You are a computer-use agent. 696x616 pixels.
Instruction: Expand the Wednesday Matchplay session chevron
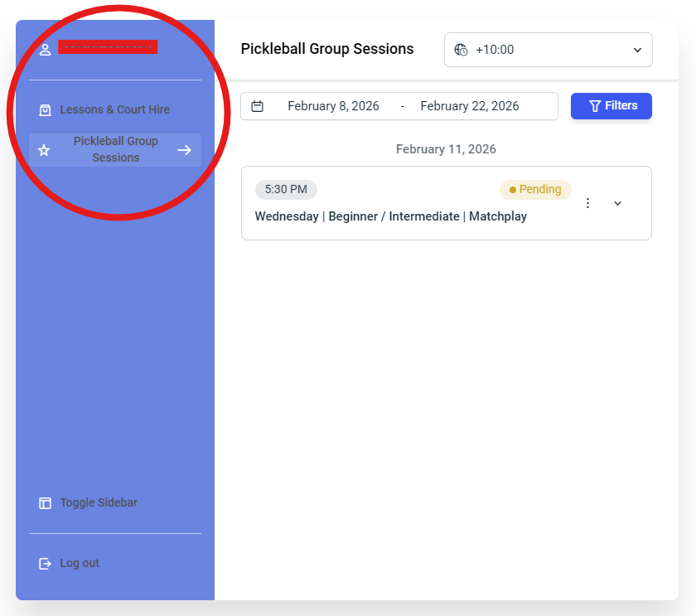click(x=617, y=203)
